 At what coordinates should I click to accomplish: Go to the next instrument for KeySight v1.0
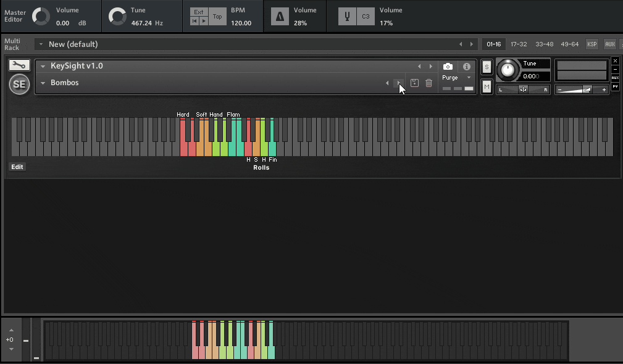[431, 66]
